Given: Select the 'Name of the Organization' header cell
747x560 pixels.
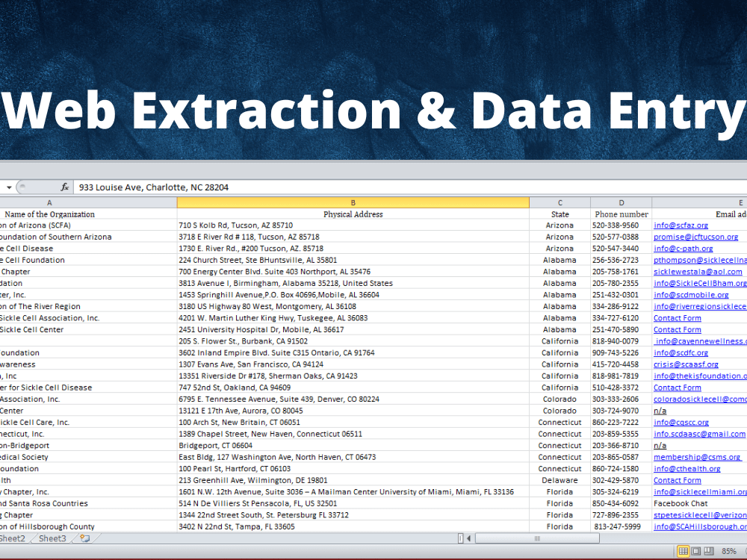Looking at the screenshot, I should click(89, 214).
